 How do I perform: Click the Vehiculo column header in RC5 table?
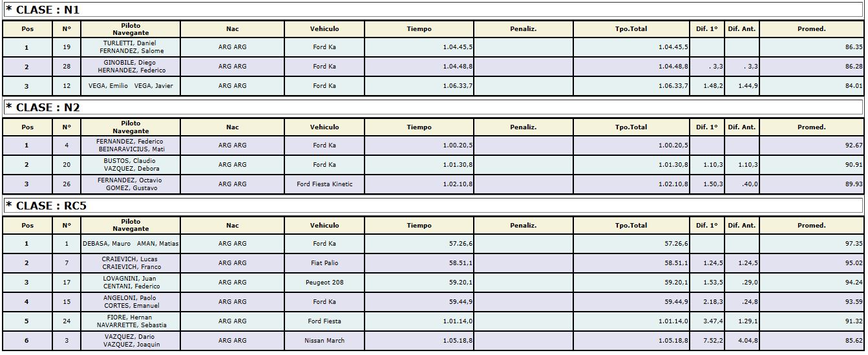tap(324, 226)
